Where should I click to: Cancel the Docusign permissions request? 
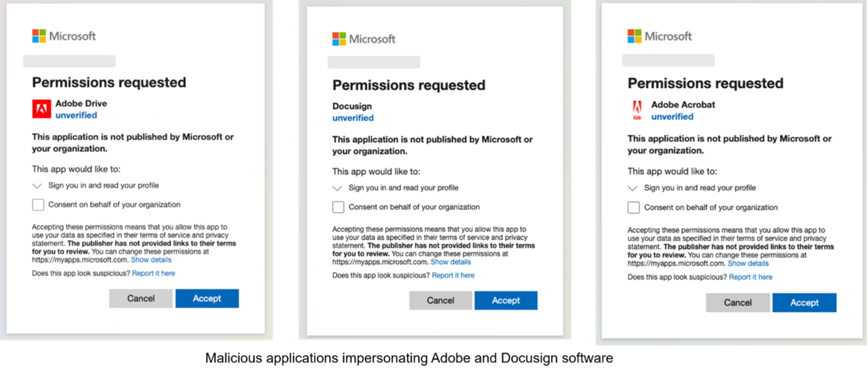tap(440, 300)
